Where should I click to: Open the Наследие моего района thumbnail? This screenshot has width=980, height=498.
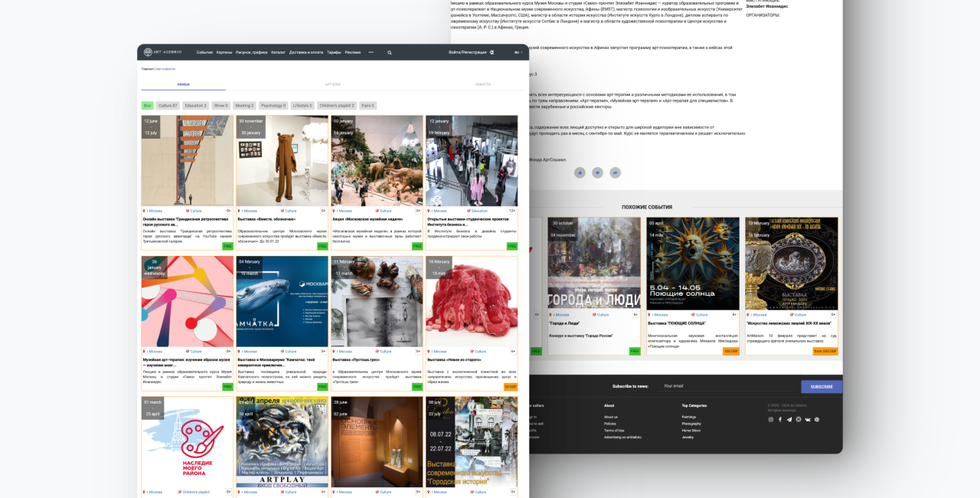[188, 442]
